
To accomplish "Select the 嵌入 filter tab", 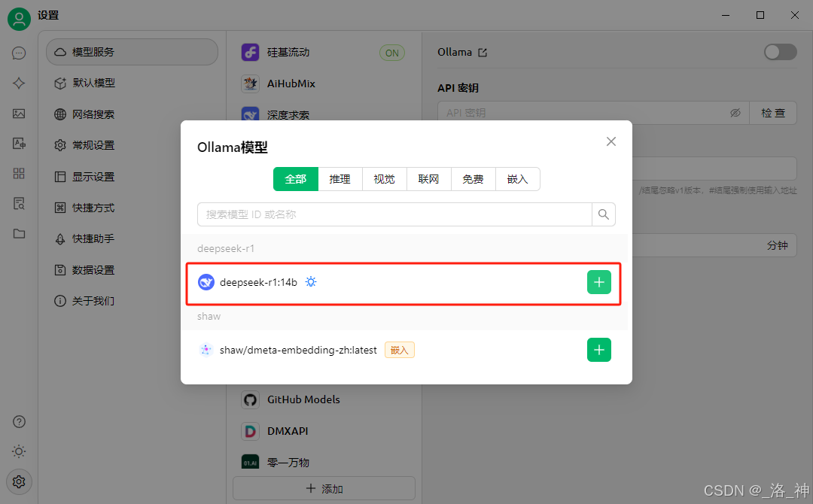I will coord(517,179).
